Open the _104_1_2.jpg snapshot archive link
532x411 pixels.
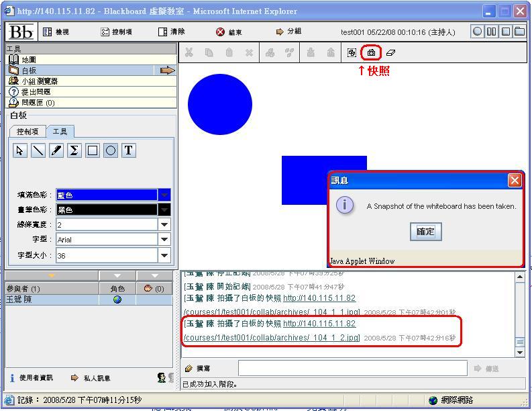click(272, 337)
